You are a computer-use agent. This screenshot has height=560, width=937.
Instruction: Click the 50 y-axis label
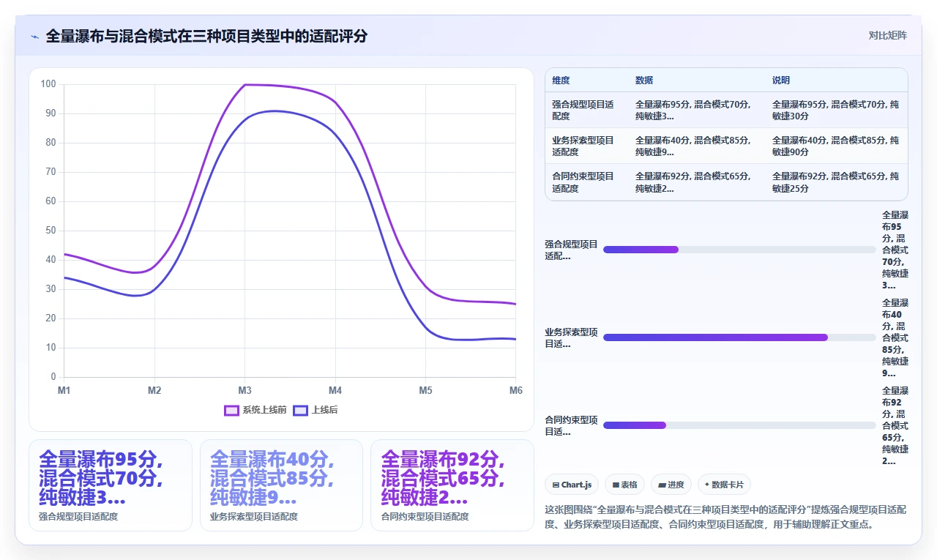(51, 231)
